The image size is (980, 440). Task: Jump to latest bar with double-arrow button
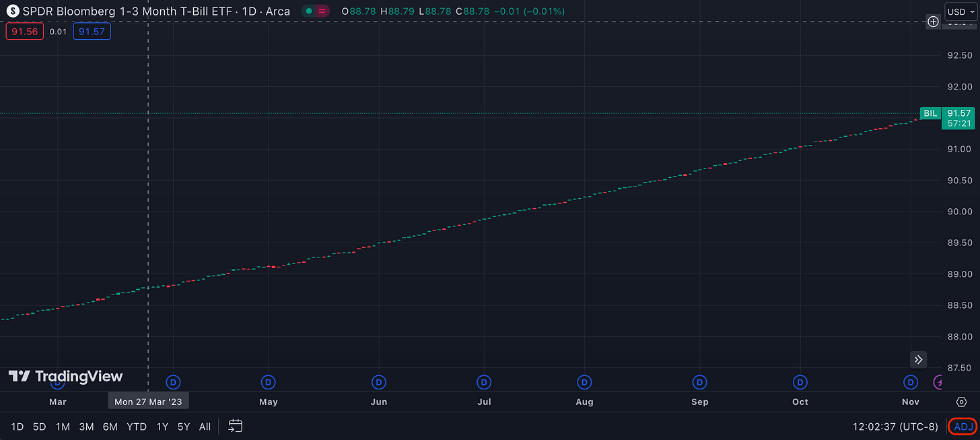click(919, 359)
